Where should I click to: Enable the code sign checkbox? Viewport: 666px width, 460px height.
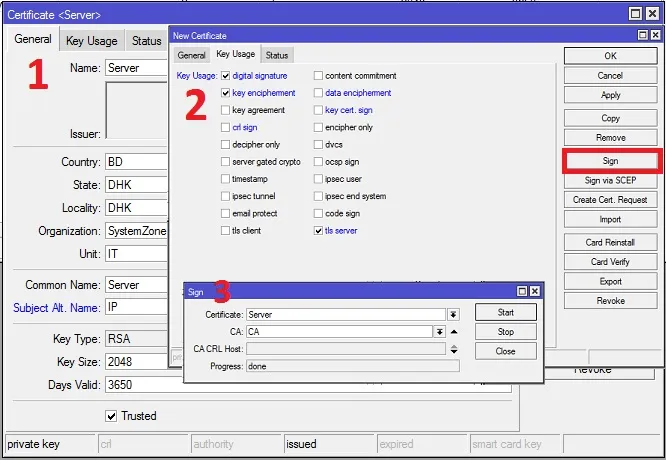tap(318, 213)
